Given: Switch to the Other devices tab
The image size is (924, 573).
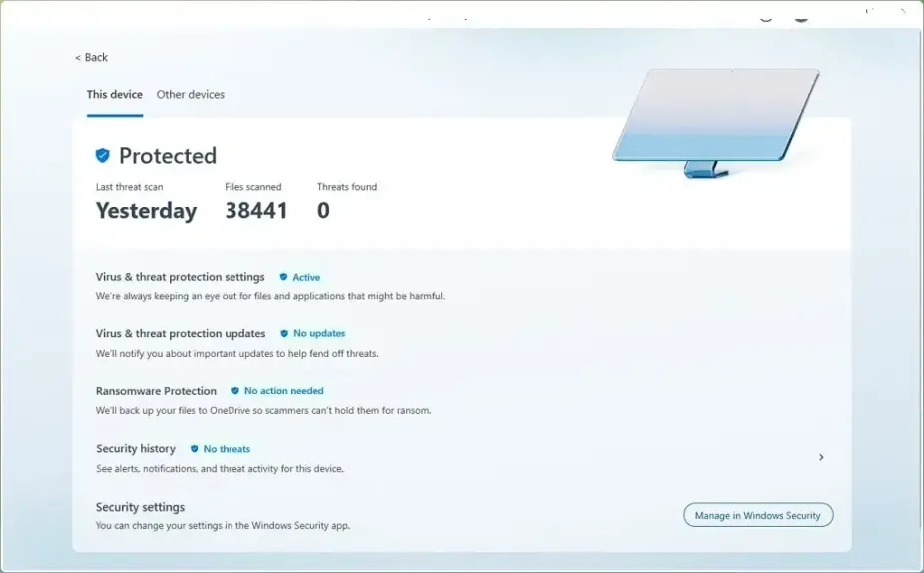Looking at the screenshot, I should point(190,95).
